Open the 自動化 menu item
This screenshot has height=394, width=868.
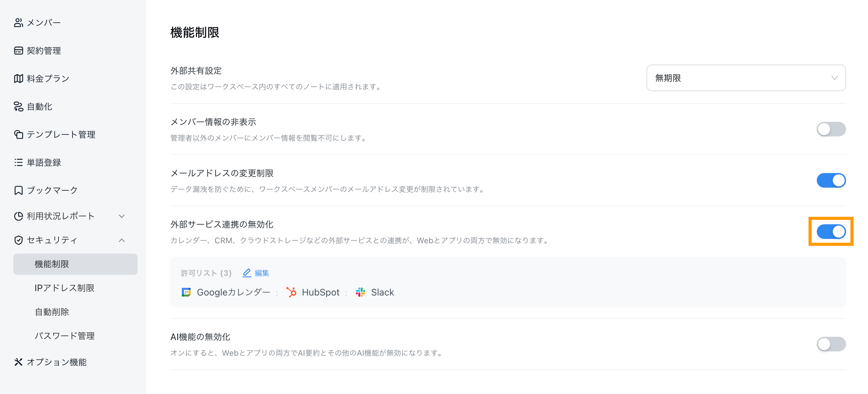point(40,106)
